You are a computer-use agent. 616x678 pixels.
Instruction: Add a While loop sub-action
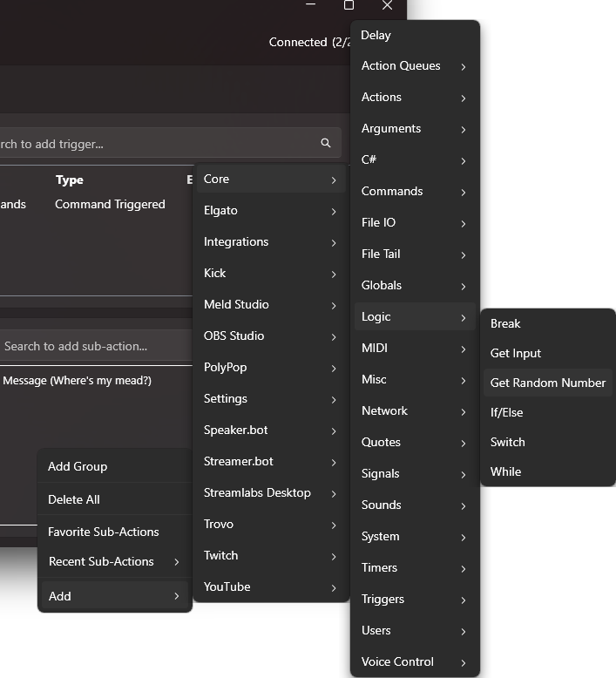pos(548,471)
